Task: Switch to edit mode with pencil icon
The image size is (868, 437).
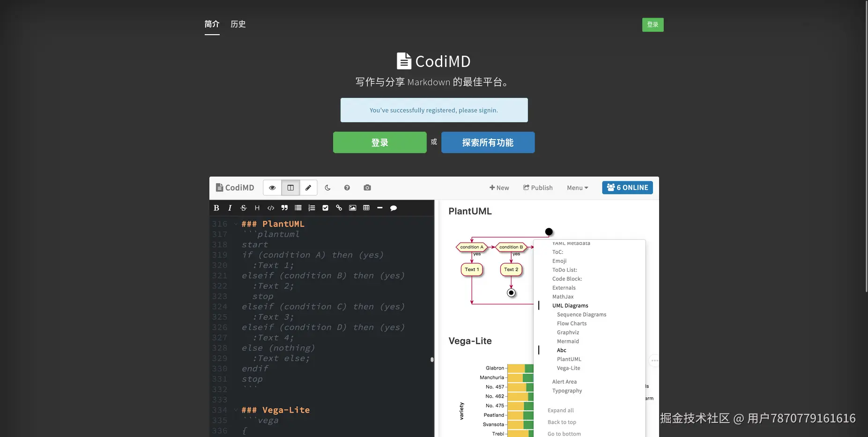Action: [308, 188]
